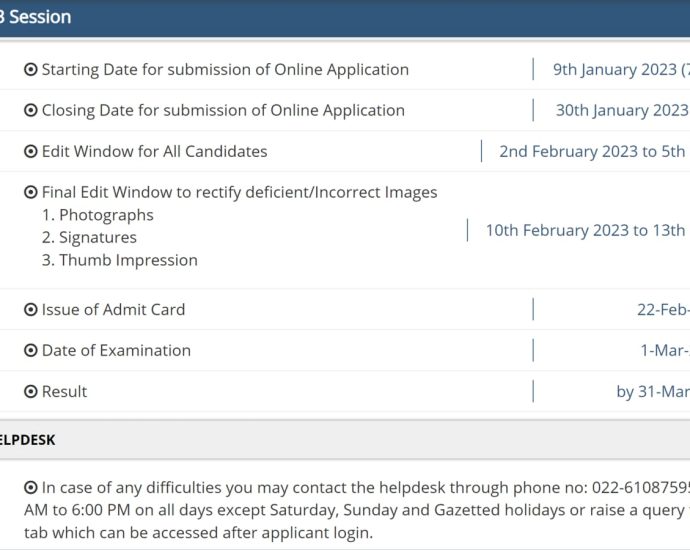Click the 2nd February 2023 edit window date
Viewport: 690px width, 550px height.
tap(593, 152)
